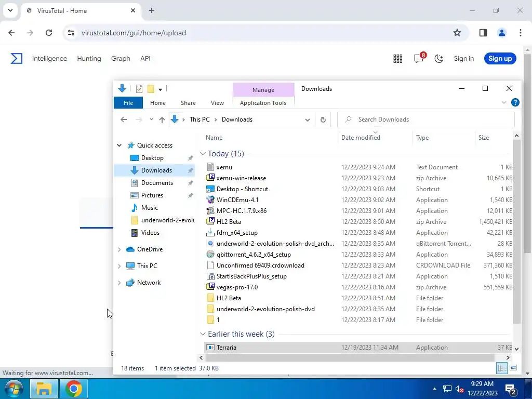Viewport: 532px width, 399px height.
Task: Expand the This PC tree node
Action: [119, 266]
